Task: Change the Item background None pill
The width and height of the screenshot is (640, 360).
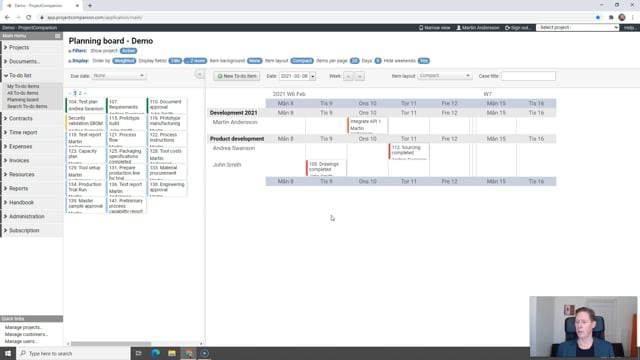Action: point(255,61)
